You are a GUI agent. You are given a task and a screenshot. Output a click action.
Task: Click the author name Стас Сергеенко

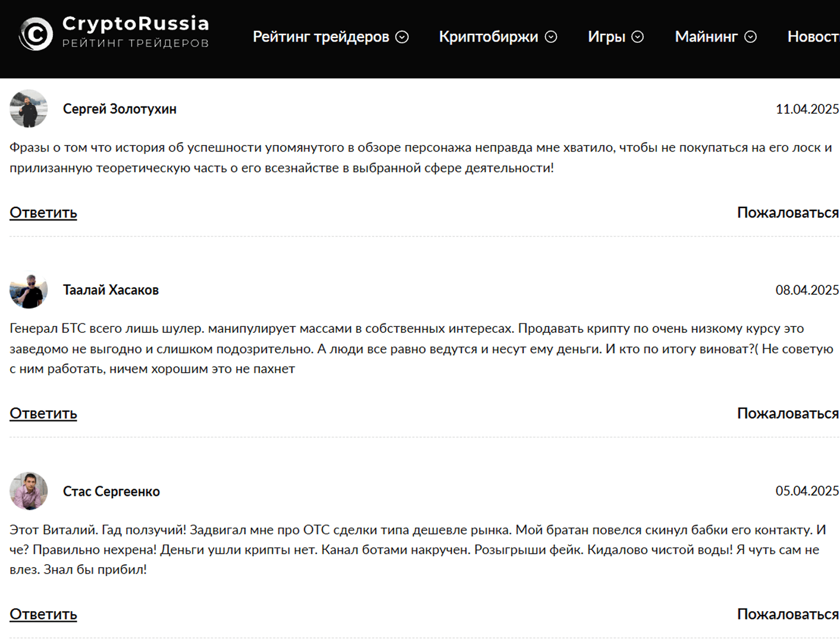[111, 492]
